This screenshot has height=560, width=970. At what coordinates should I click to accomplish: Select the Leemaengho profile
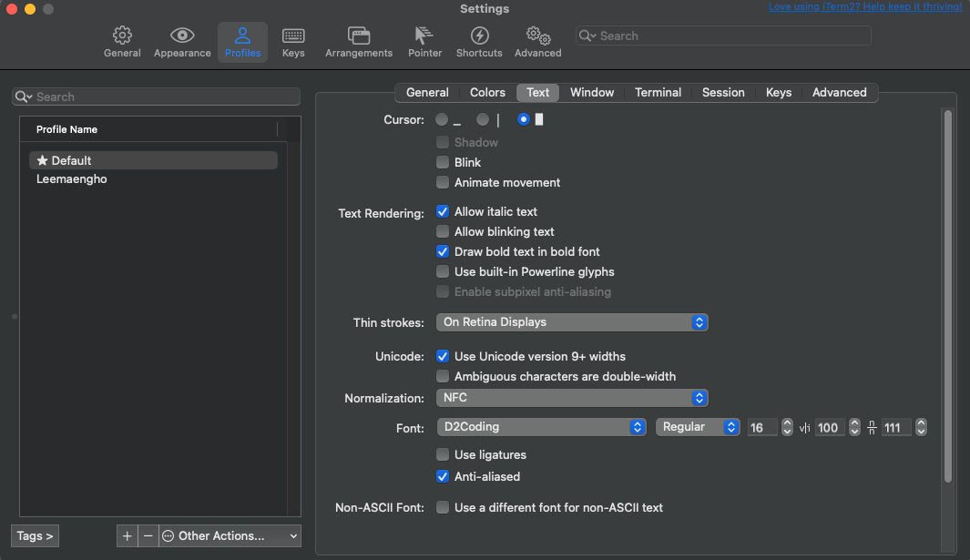click(x=153, y=178)
